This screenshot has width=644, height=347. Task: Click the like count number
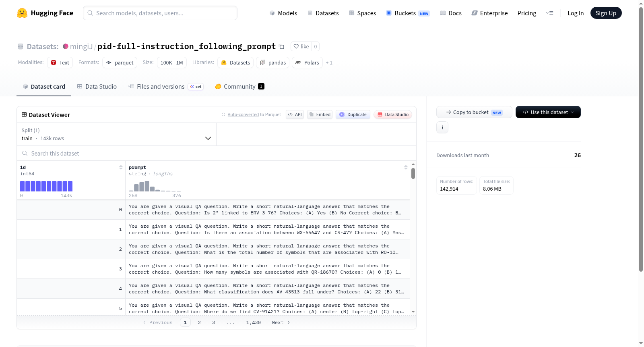point(316,46)
